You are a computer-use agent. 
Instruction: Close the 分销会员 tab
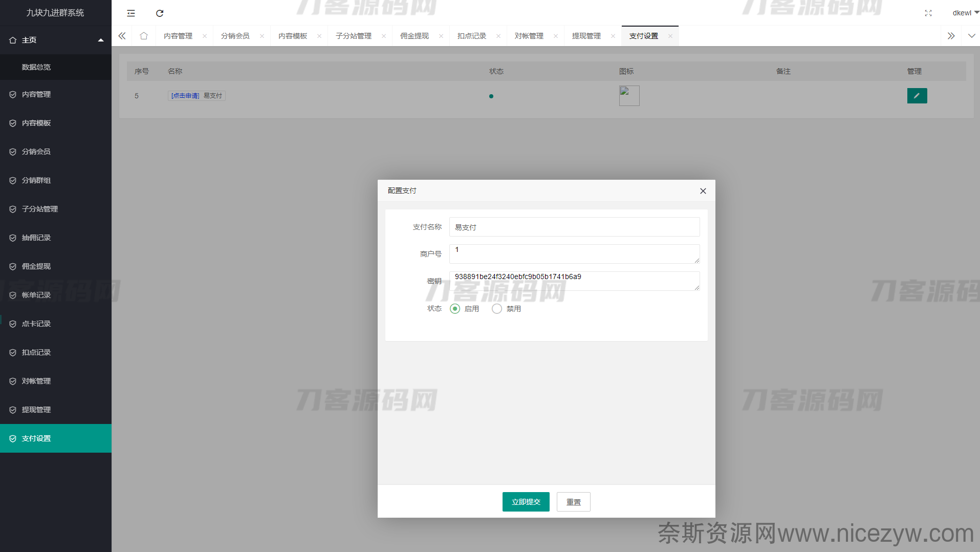click(262, 36)
